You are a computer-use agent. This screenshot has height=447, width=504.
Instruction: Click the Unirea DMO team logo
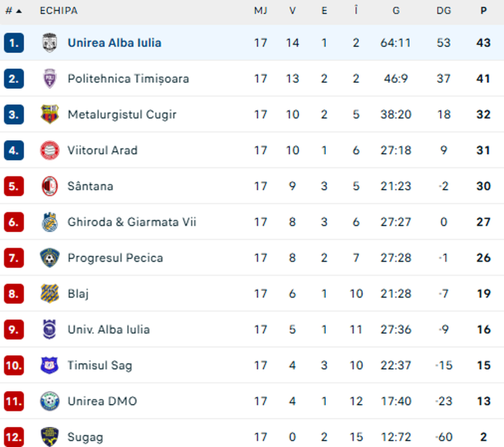50,401
